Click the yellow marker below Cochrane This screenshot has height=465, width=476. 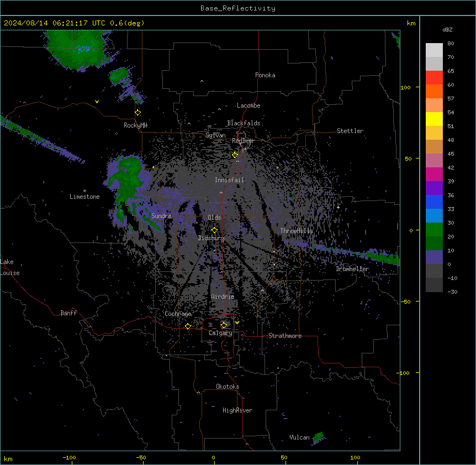pos(188,326)
